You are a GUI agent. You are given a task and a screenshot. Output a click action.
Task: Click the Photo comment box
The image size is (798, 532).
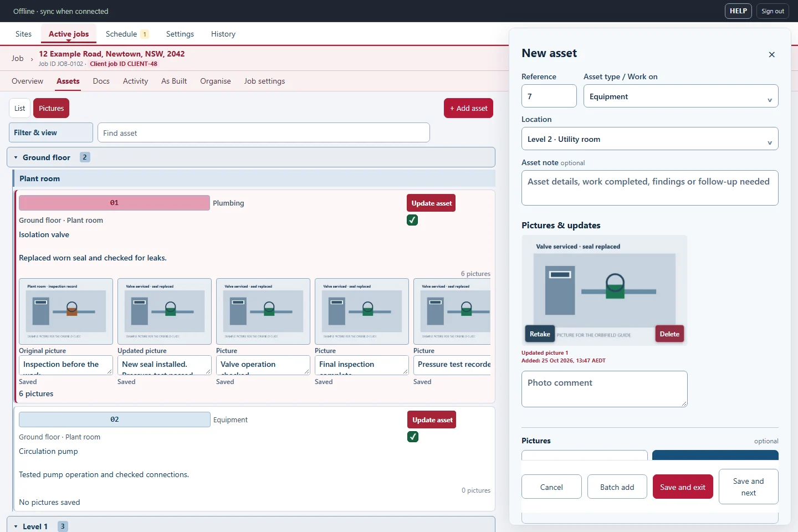point(605,389)
